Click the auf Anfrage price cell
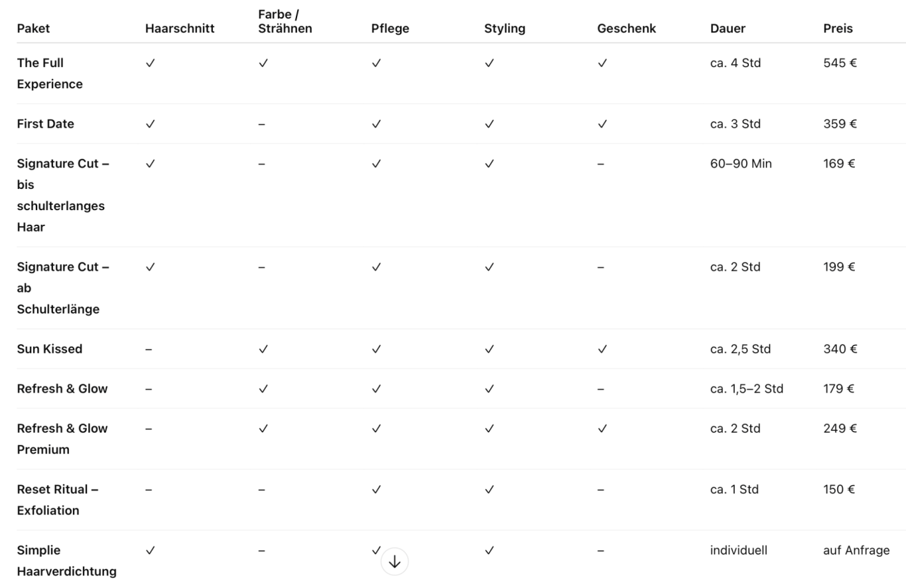 click(856, 550)
